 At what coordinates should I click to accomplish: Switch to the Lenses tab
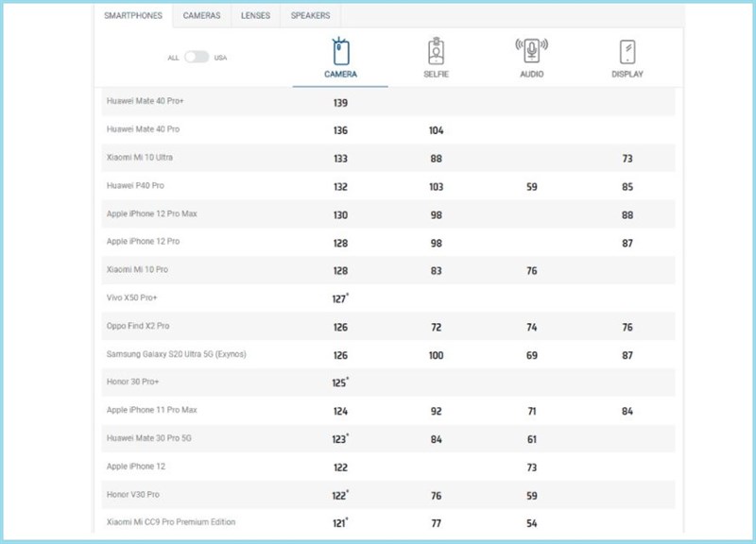pyautogui.click(x=255, y=16)
